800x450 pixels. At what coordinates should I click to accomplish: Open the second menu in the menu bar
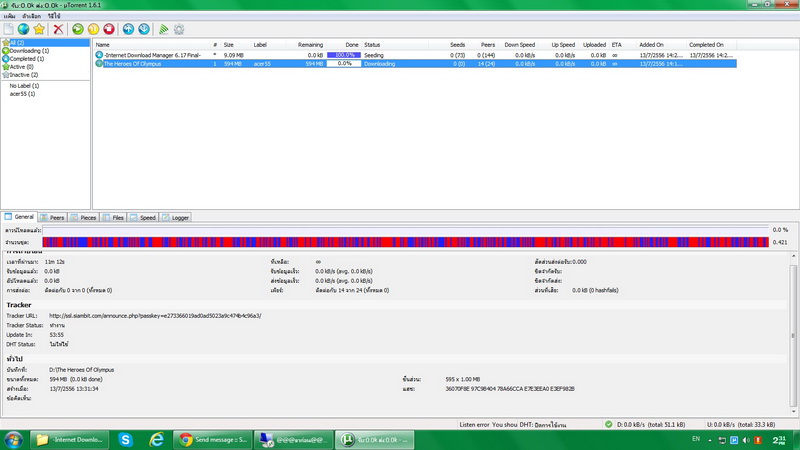coord(31,16)
